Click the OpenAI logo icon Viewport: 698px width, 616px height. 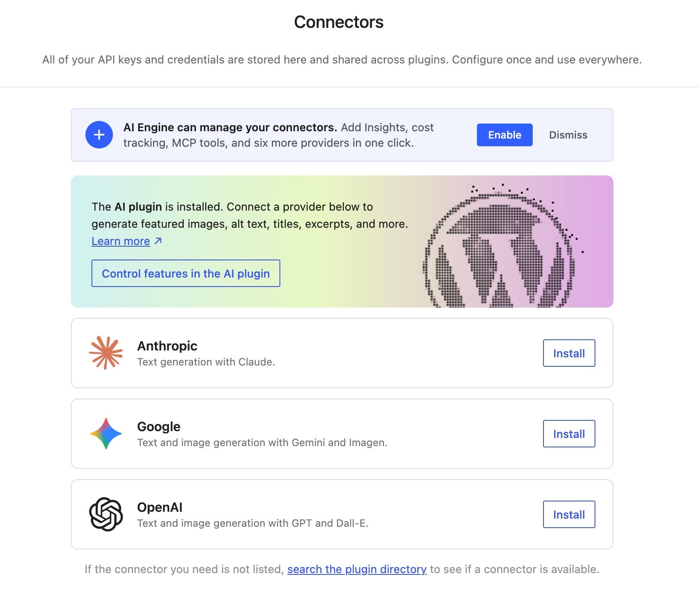tap(106, 514)
